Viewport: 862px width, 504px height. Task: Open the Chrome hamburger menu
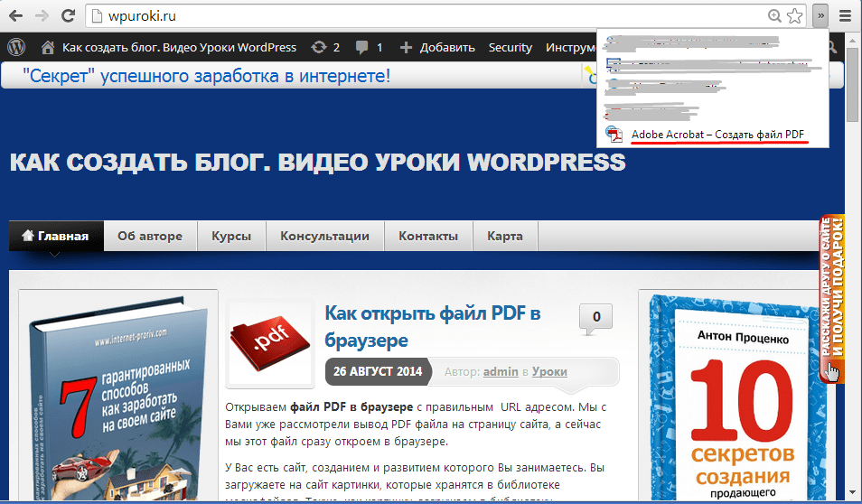click(x=844, y=15)
